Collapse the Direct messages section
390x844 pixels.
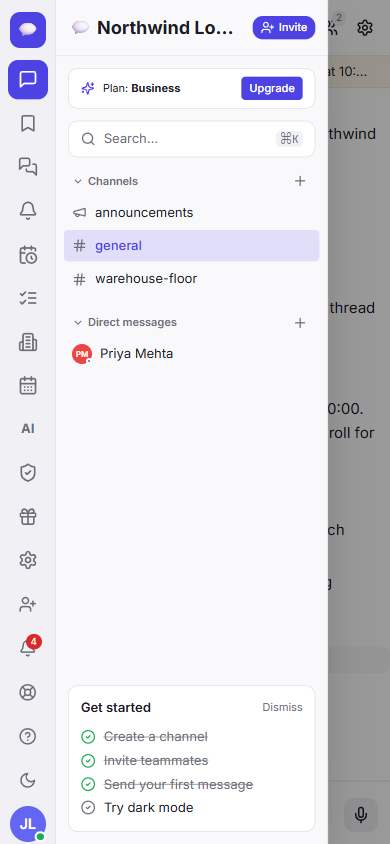coord(126,322)
